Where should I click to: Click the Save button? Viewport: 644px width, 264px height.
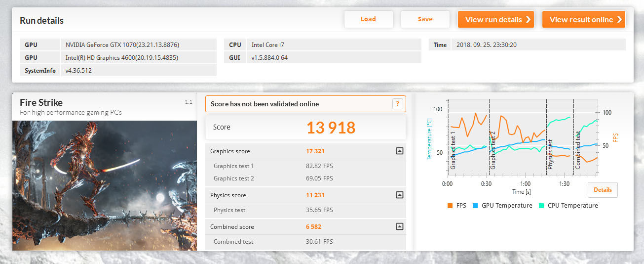[425, 19]
